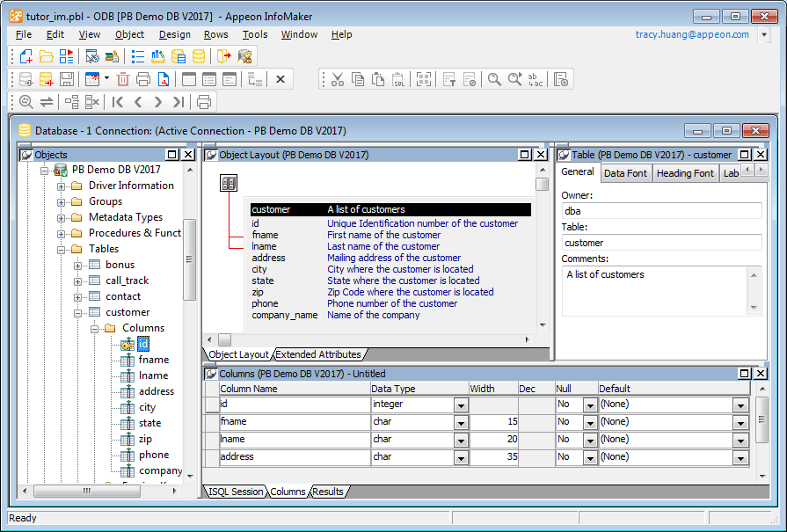The height and width of the screenshot is (532, 787).
Task: Click the Objects panel horizontal scrollbar
Action: 88,491
